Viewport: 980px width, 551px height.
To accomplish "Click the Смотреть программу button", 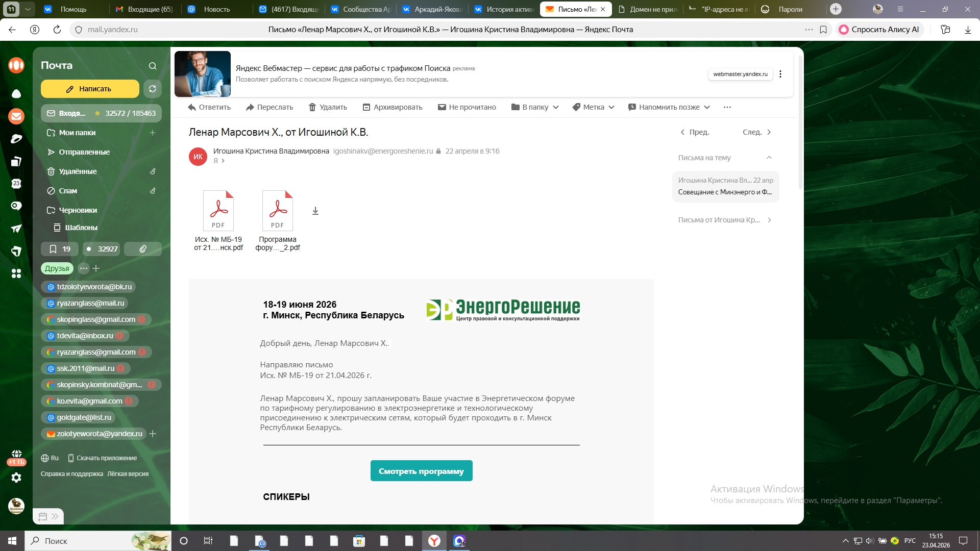I will point(421,471).
